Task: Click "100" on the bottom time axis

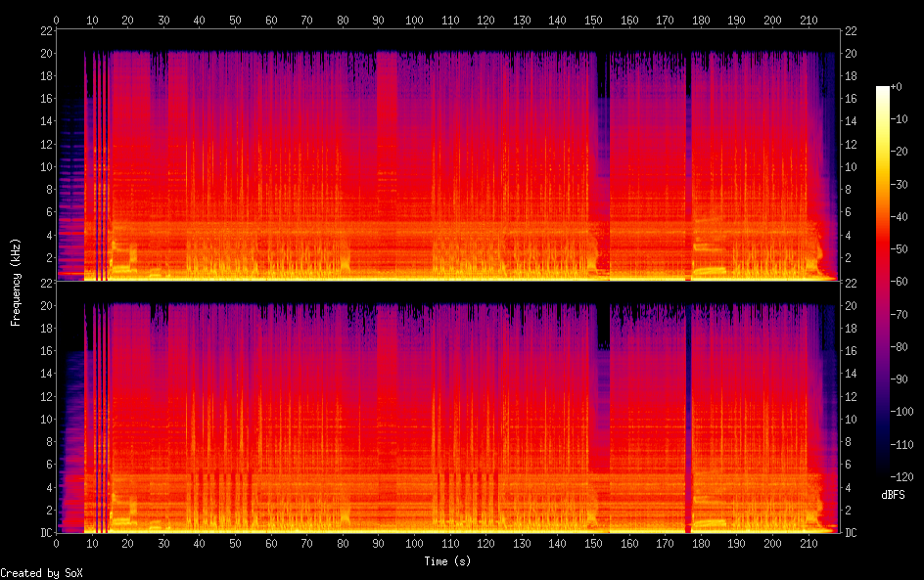Action: (x=414, y=544)
